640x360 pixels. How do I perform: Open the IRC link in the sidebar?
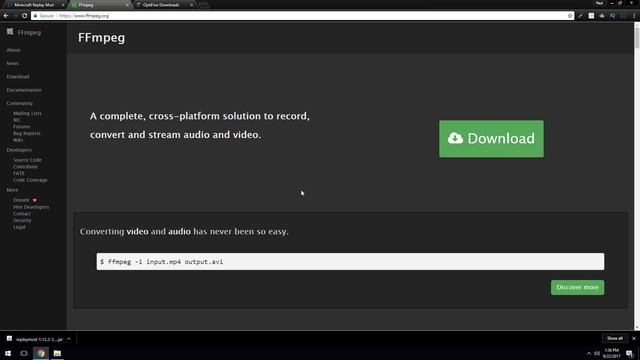[16, 120]
